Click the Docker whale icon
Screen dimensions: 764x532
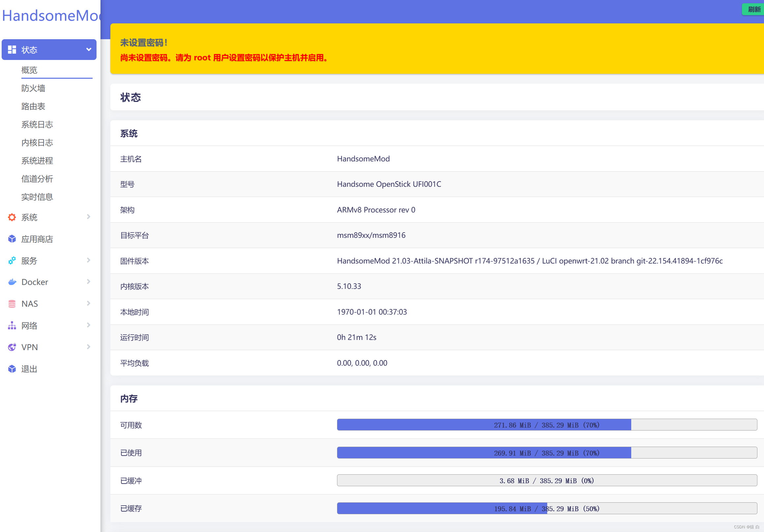click(x=12, y=282)
